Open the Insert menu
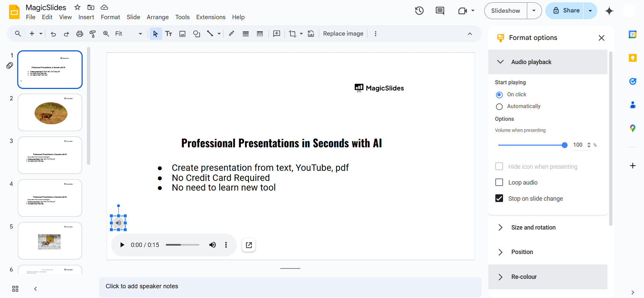Viewport: 644px width, 298px height. [86, 17]
